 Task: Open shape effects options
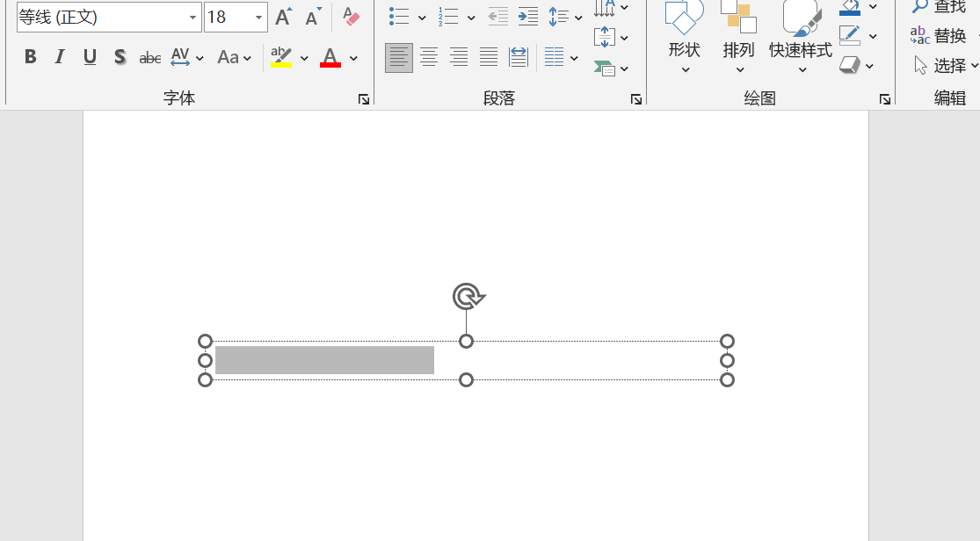coord(856,65)
